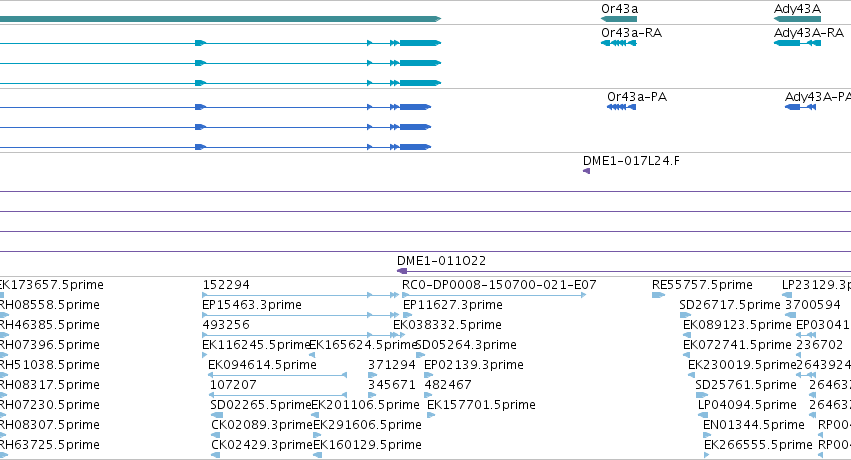851x460 pixels.
Task: Click EST EP11627.3prime
Action: 453,305
